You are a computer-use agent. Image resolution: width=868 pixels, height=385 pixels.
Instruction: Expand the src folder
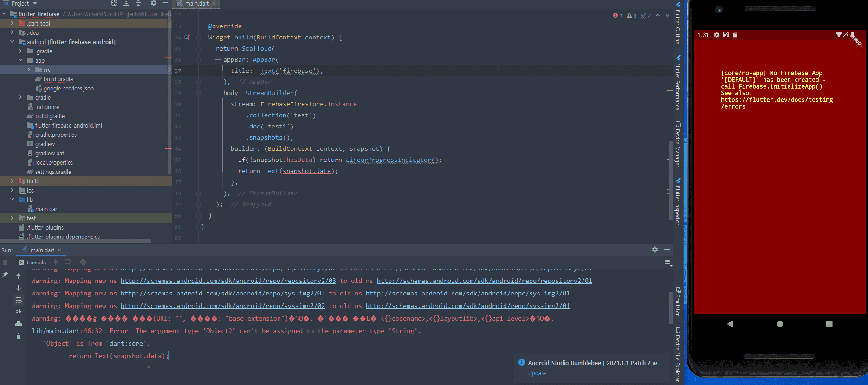[29, 70]
